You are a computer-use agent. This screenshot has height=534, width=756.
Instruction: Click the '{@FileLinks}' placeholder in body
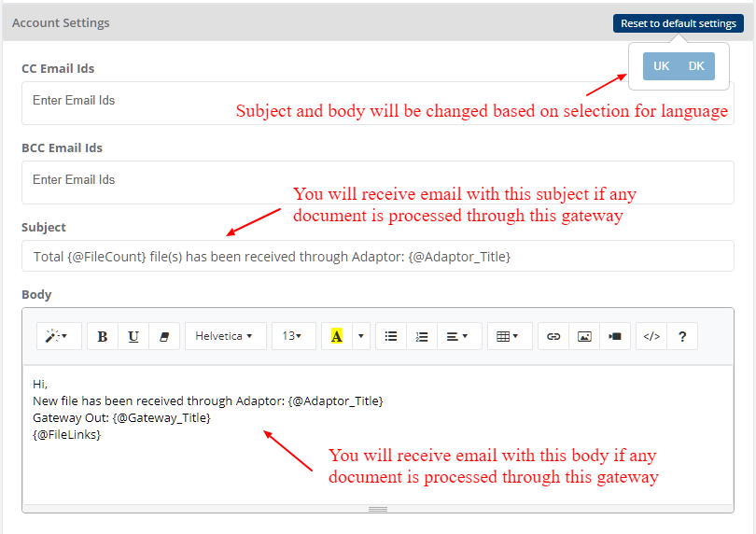pyautogui.click(x=66, y=435)
